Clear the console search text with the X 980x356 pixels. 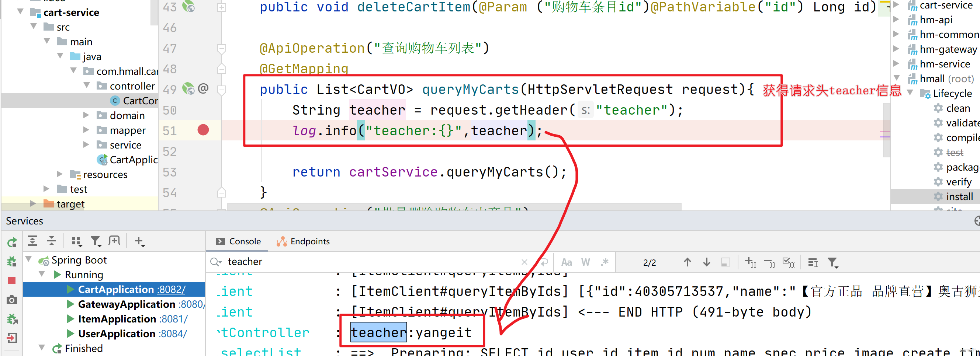[524, 262]
